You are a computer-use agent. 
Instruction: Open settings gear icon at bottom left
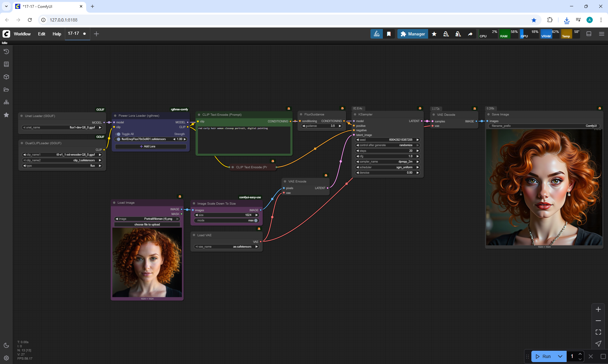[6, 358]
